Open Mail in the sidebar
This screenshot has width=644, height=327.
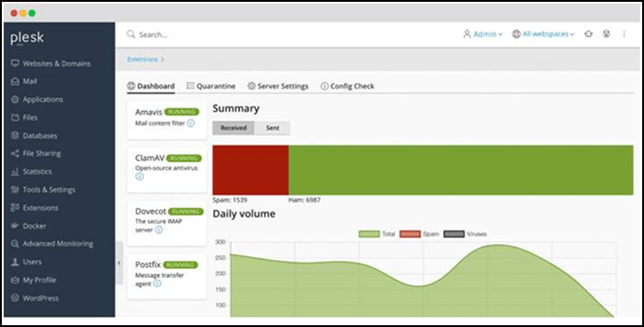pos(24,82)
